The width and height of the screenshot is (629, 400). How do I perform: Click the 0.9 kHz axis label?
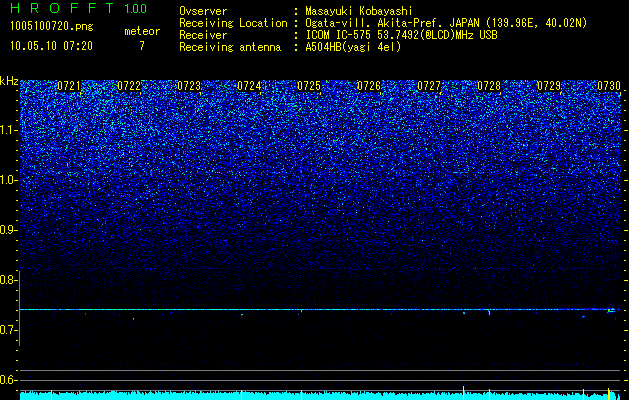9,230
